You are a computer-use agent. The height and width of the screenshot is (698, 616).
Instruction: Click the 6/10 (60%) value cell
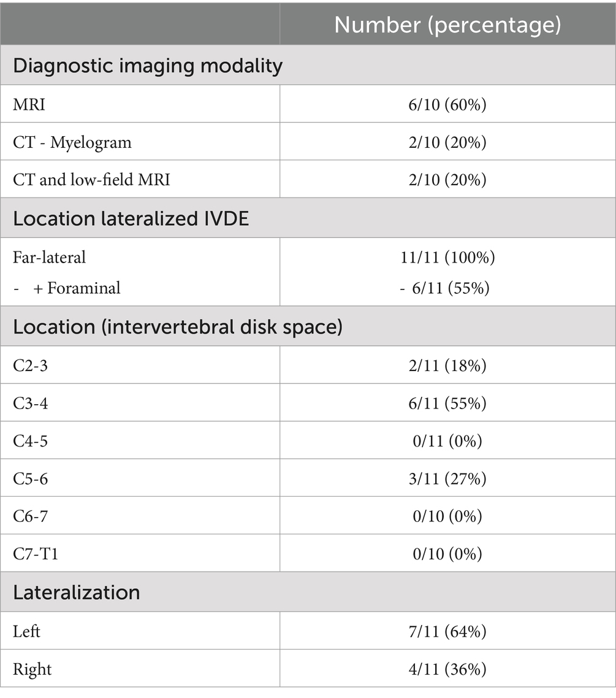tap(447, 105)
